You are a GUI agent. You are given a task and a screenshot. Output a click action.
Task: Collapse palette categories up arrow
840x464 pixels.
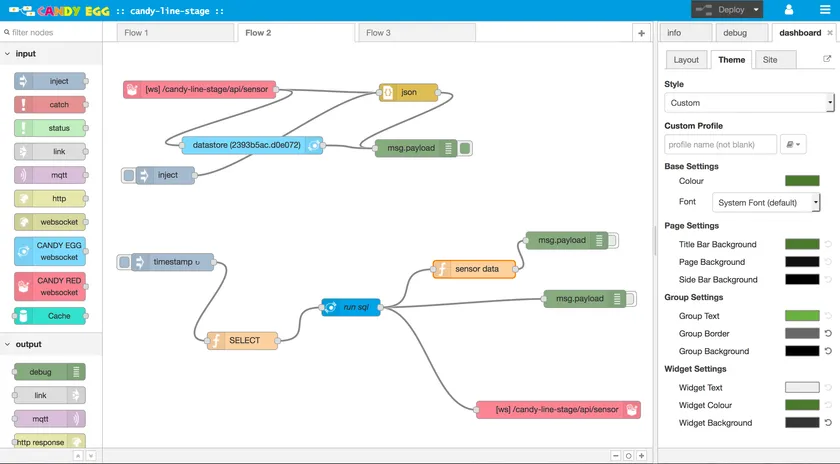(78, 455)
